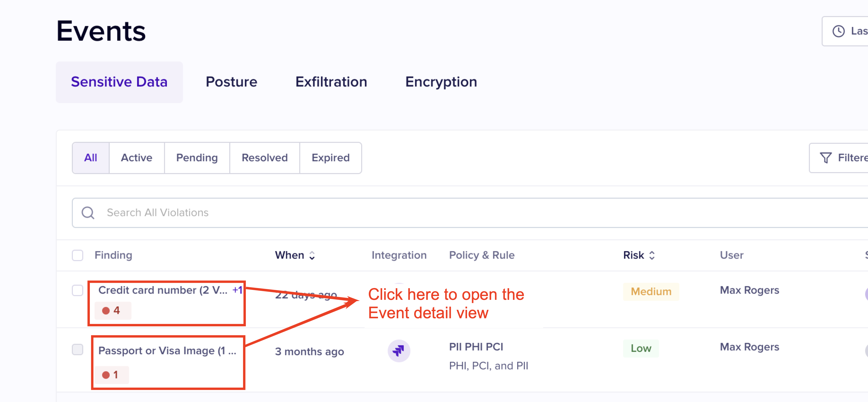The image size is (868, 402).
Task: Toggle the select-all checkbox in table header
Action: [78, 255]
